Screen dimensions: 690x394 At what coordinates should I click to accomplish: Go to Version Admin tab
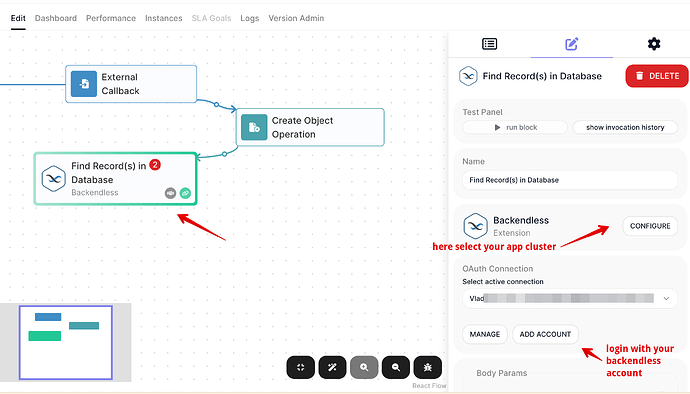click(296, 18)
